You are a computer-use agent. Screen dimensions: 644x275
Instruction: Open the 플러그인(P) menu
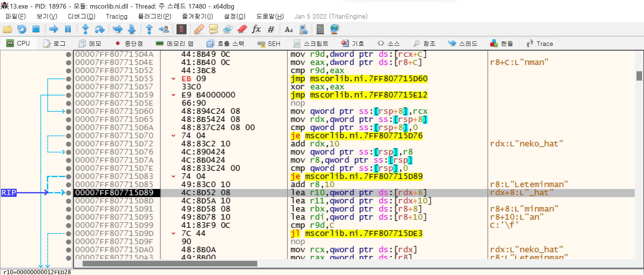pyautogui.click(x=154, y=16)
